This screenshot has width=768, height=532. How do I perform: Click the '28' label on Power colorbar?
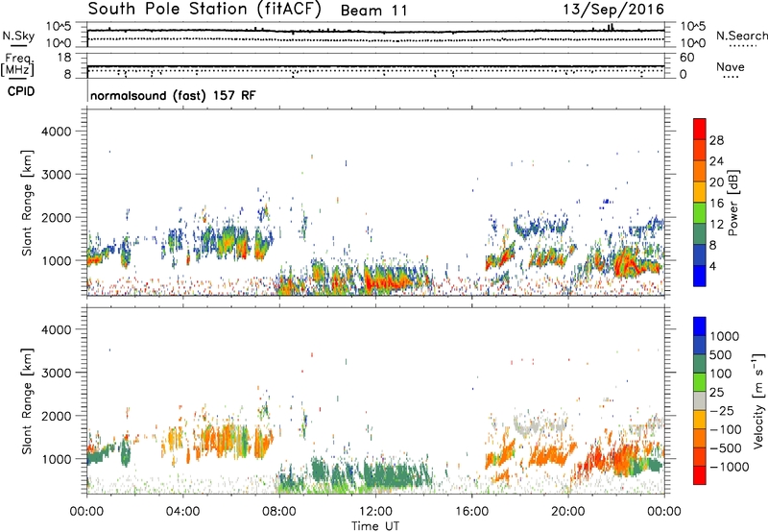716,140
